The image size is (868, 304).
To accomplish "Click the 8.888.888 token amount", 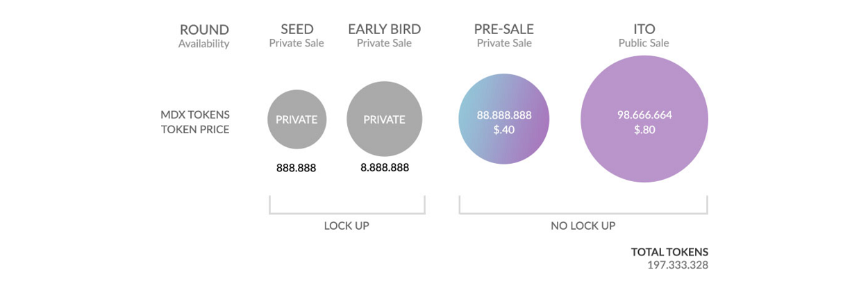I will (x=385, y=168).
